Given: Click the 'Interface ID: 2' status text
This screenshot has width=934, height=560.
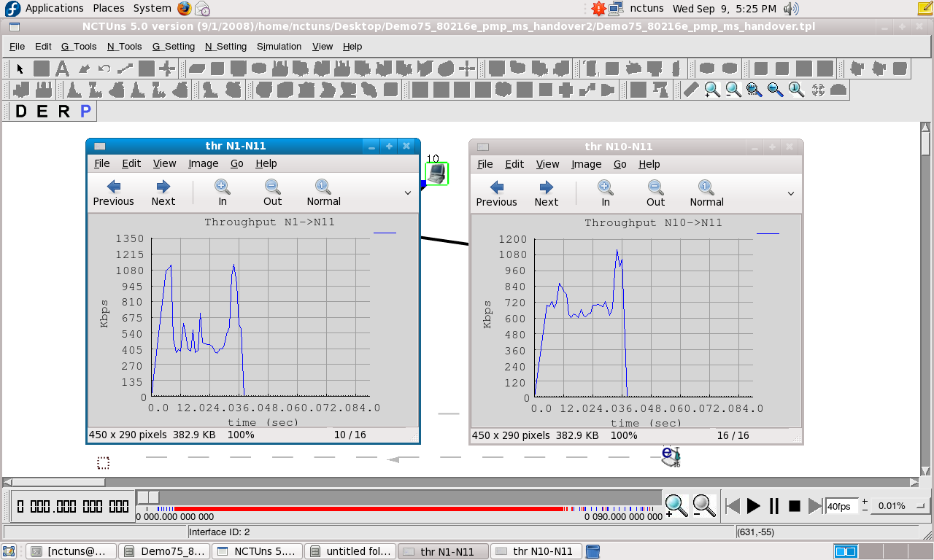Looking at the screenshot, I should pyautogui.click(x=220, y=532).
